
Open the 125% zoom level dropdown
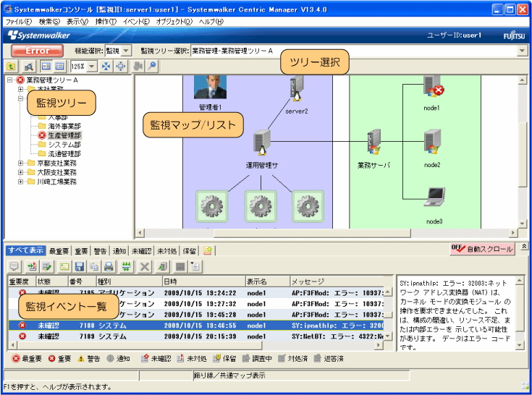pyautogui.click(x=92, y=67)
